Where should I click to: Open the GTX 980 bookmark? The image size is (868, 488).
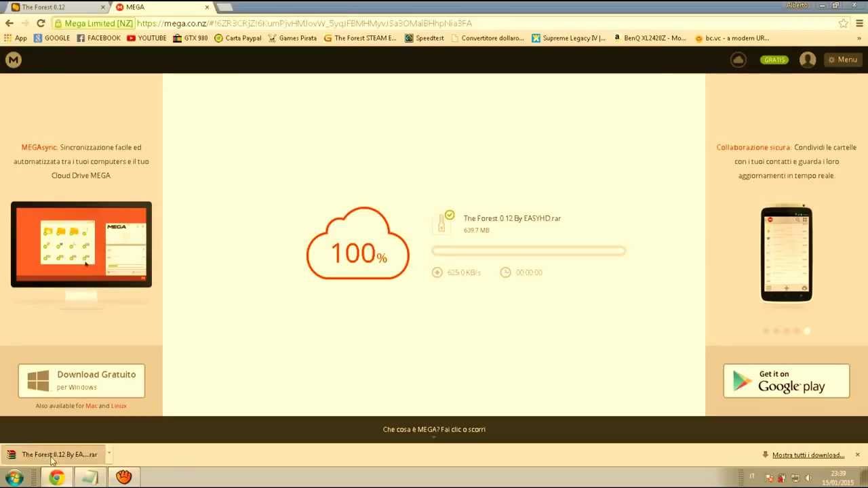click(x=190, y=38)
